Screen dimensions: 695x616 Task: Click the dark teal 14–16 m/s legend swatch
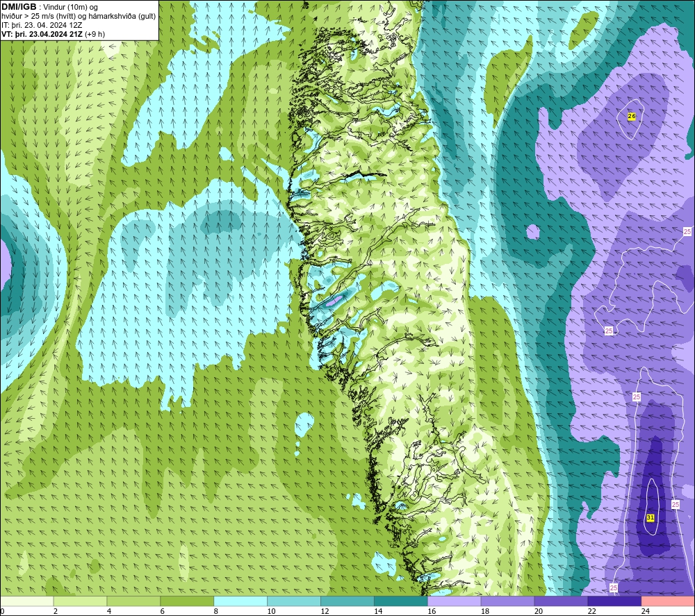coord(401,601)
